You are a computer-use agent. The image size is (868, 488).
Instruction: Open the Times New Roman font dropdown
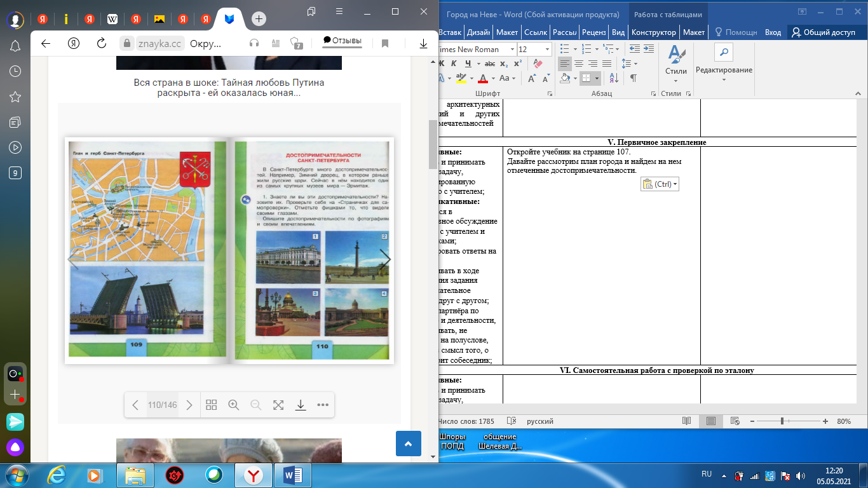coord(511,50)
